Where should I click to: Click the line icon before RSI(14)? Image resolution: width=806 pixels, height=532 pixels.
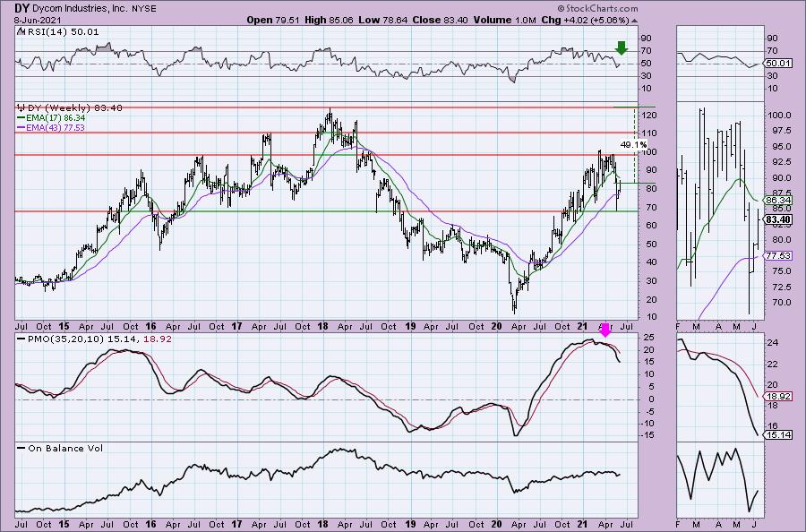point(21,32)
